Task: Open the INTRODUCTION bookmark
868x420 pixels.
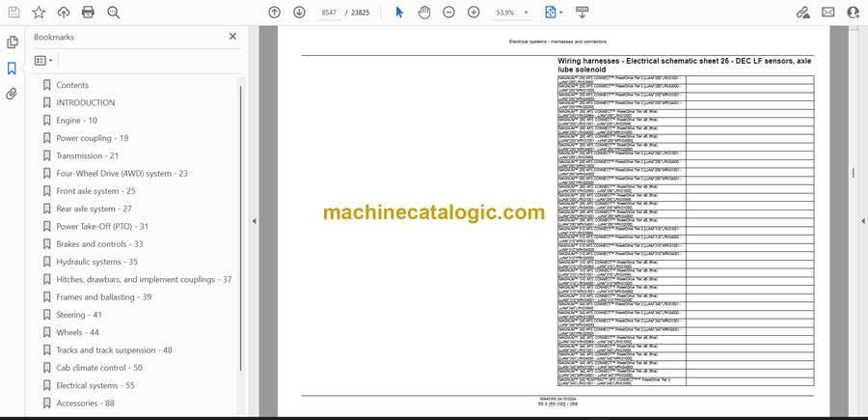Action: pyautogui.click(x=86, y=102)
